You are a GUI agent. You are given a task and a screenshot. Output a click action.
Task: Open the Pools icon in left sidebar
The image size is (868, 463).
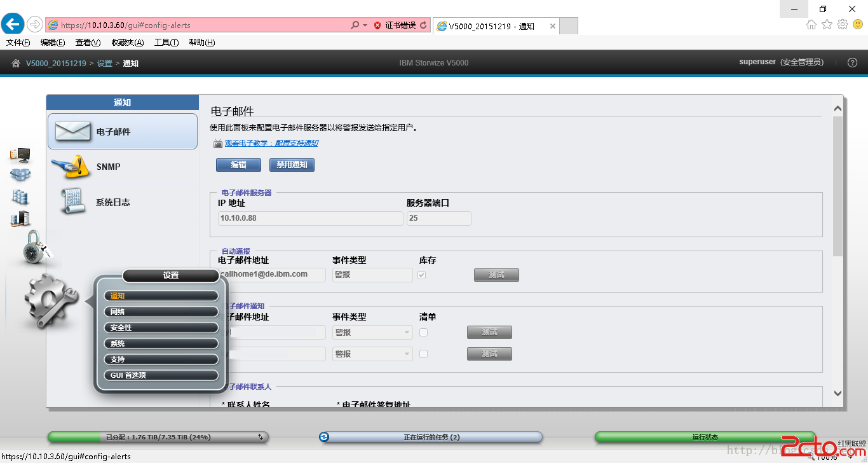click(20, 175)
